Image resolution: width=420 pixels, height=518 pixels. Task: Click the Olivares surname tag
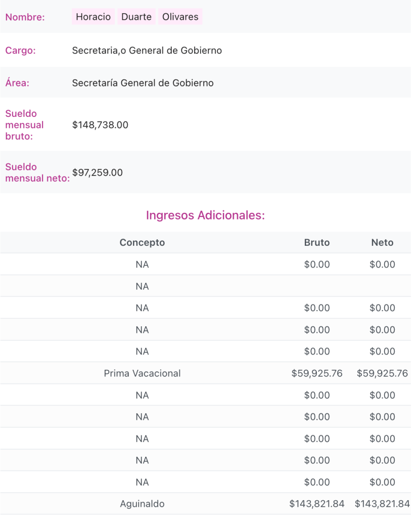180,17
